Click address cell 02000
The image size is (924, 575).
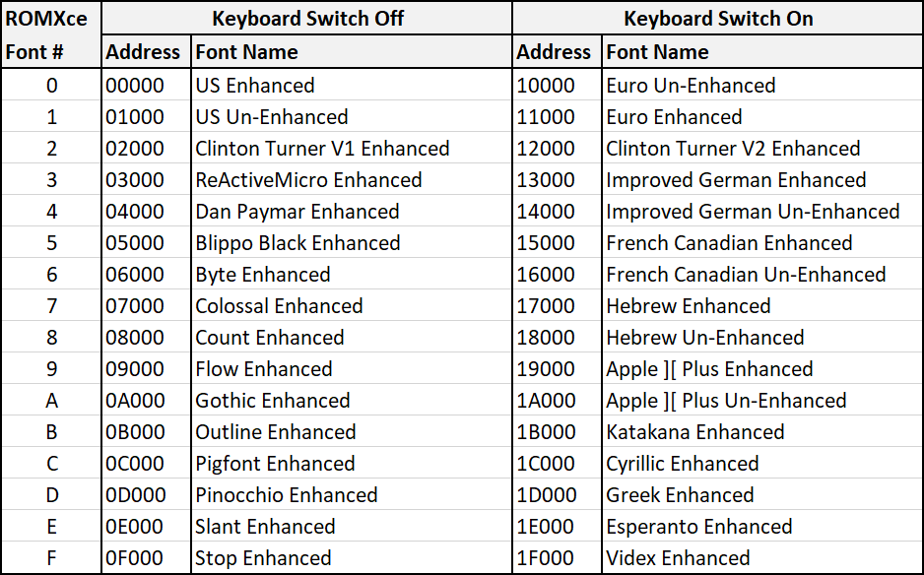[x=135, y=149]
